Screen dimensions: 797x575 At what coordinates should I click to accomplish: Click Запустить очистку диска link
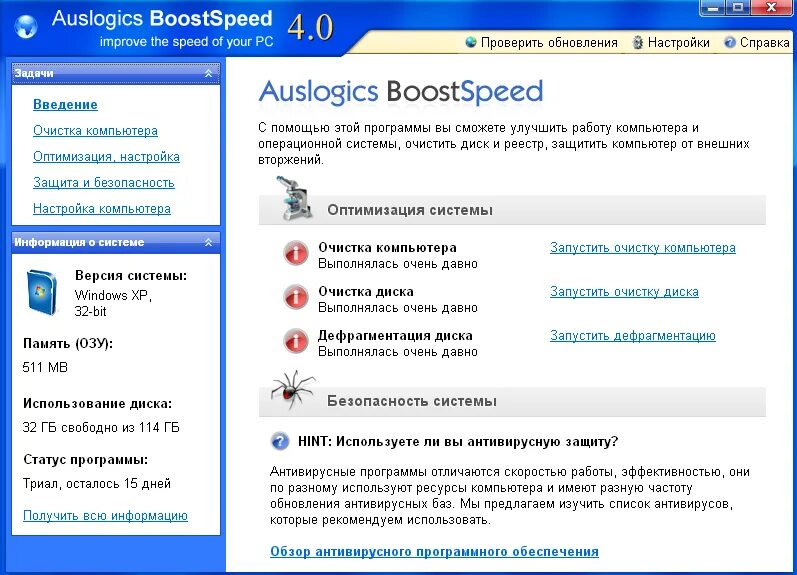[x=624, y=292]
